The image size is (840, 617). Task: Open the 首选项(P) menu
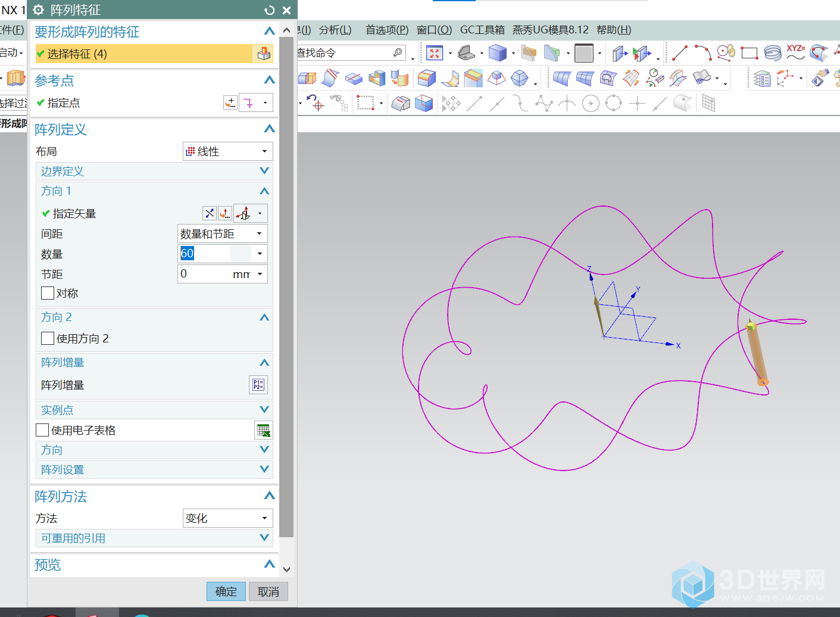click(387, 30)
